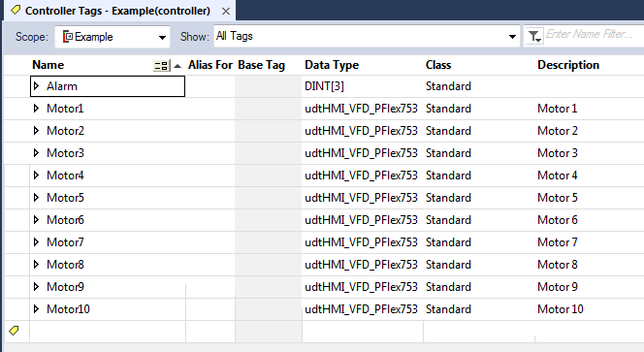Expand the Alarm tag
The image size is (644, 352).
[x=36, y=86]
